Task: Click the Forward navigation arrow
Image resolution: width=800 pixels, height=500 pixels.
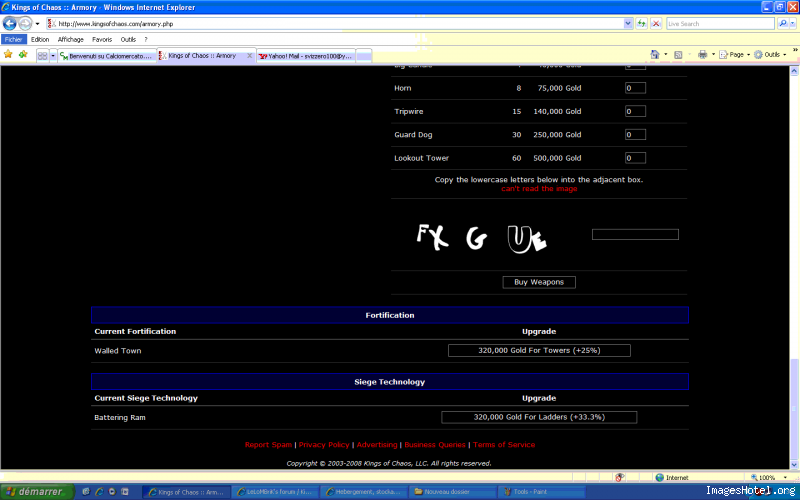Action: [25, 23]
